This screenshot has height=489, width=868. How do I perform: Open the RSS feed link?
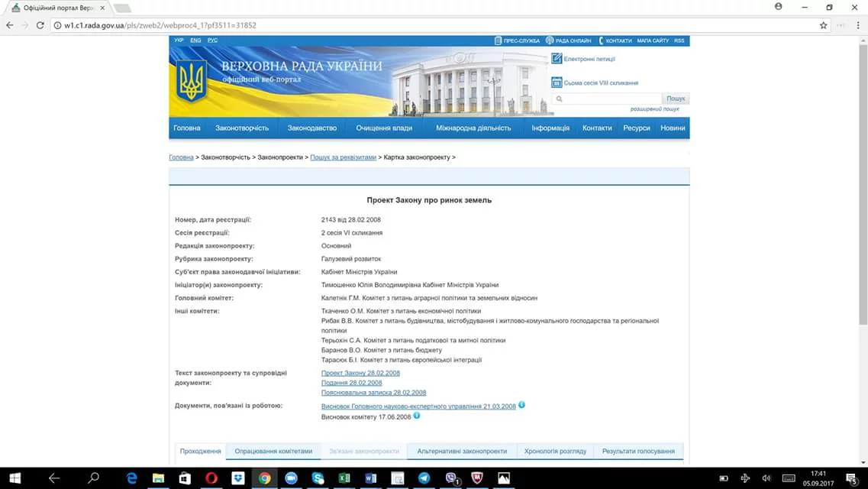679,40
